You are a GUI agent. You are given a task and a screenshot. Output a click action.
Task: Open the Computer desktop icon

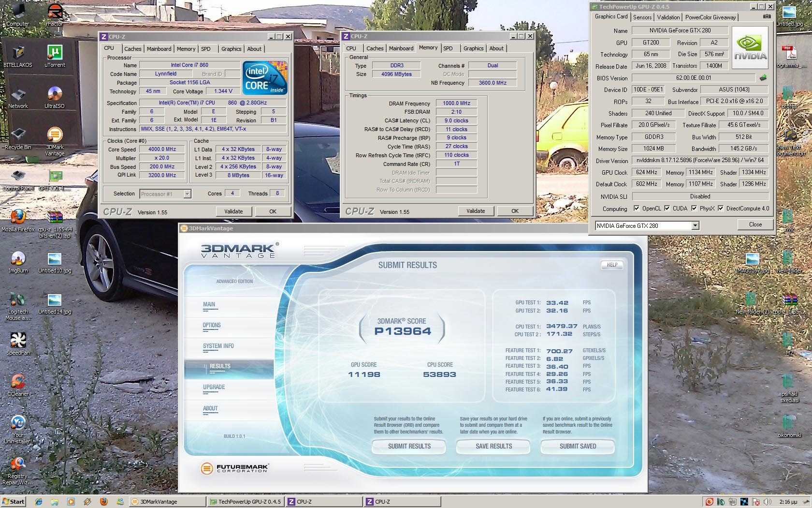coord(17,15)
